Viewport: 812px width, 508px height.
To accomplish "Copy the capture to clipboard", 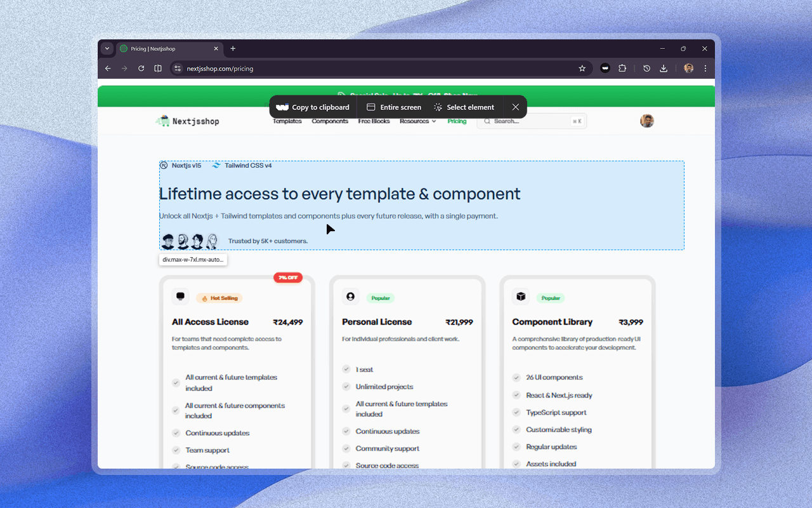I will pyautogui.click(x=313, y=107).
